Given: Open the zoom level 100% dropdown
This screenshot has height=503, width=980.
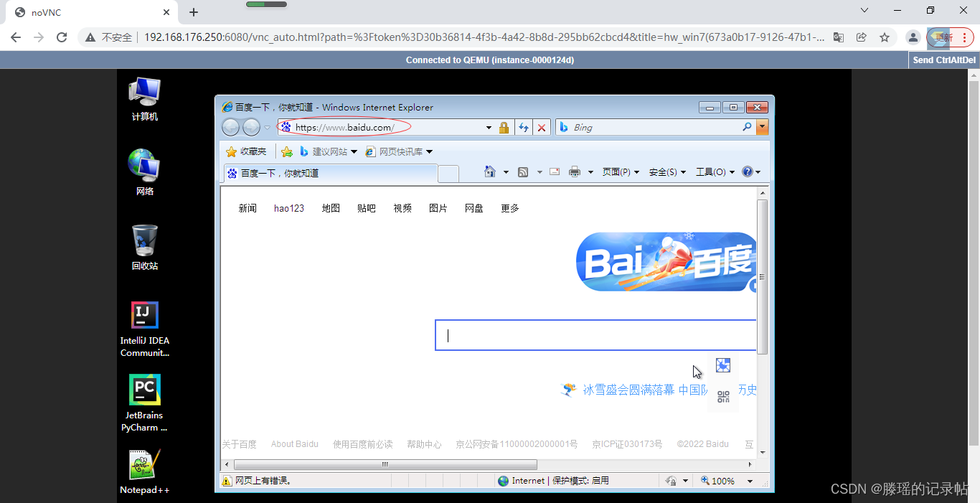Looking at the screenshot, I should [750, 481].
